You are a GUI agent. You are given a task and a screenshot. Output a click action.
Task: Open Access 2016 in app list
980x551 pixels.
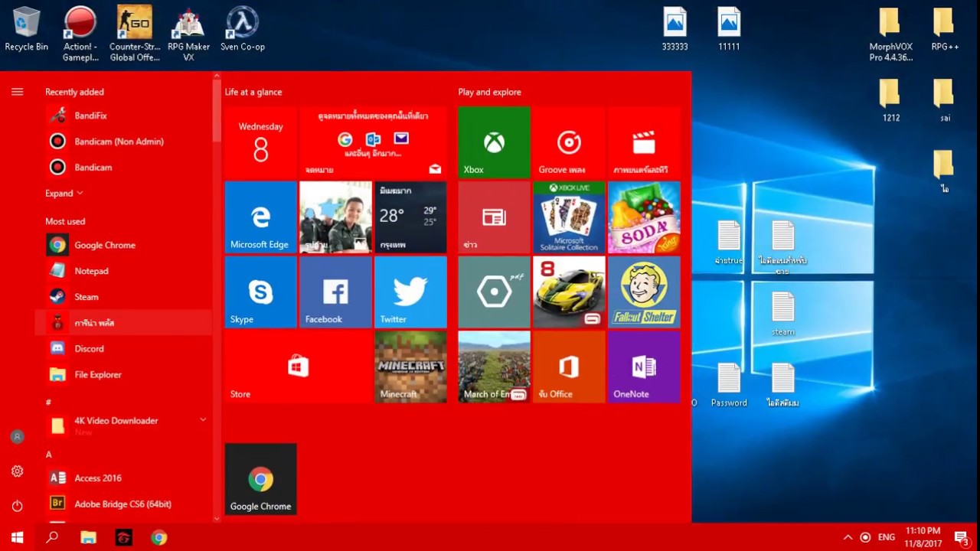click(x=124, y=478)
